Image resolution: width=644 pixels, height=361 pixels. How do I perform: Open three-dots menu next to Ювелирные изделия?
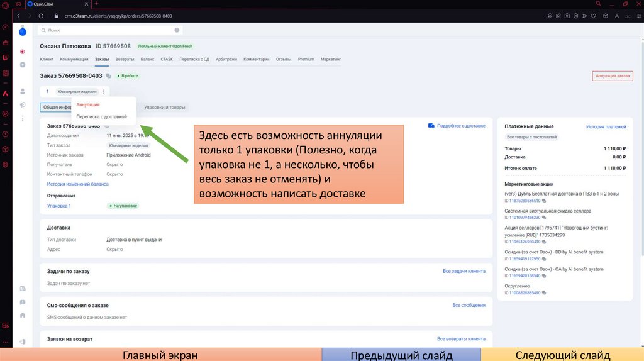104,92
